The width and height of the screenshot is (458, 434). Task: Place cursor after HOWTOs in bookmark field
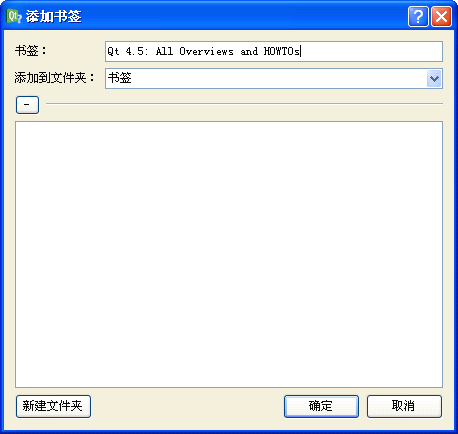click(301, 51)
